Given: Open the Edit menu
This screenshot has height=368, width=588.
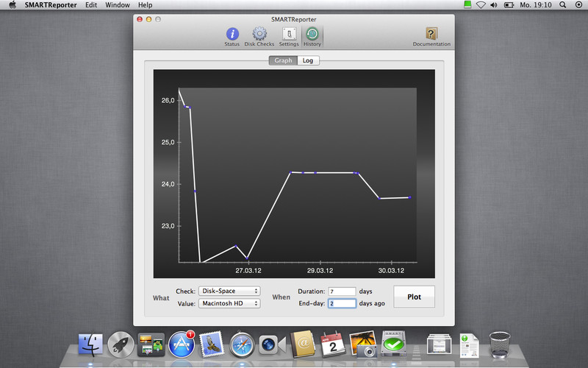Looking at the screenshot, I should [91, 5].
